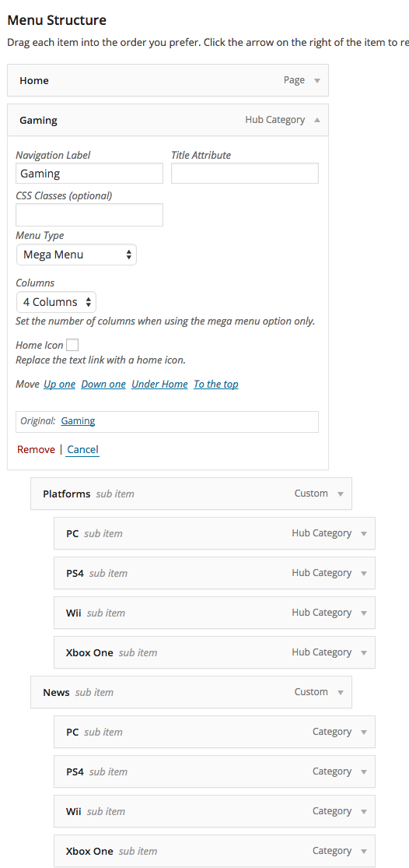Open the Columns dropdown

56,302
